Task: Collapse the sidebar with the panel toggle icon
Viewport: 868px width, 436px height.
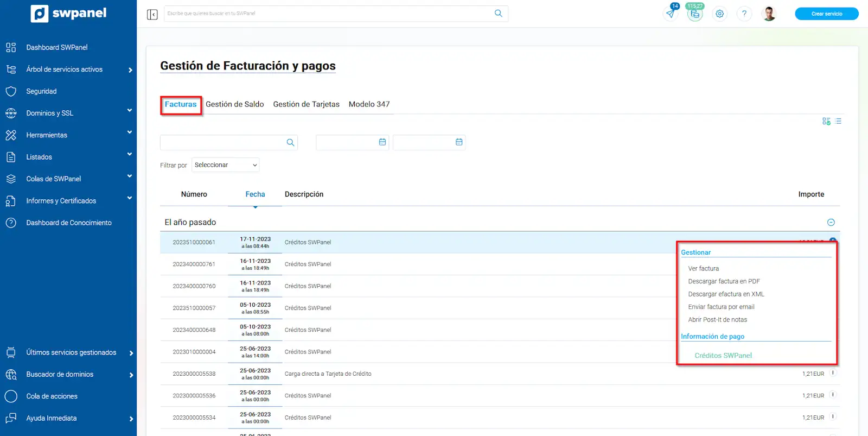Action: (152, 14)
